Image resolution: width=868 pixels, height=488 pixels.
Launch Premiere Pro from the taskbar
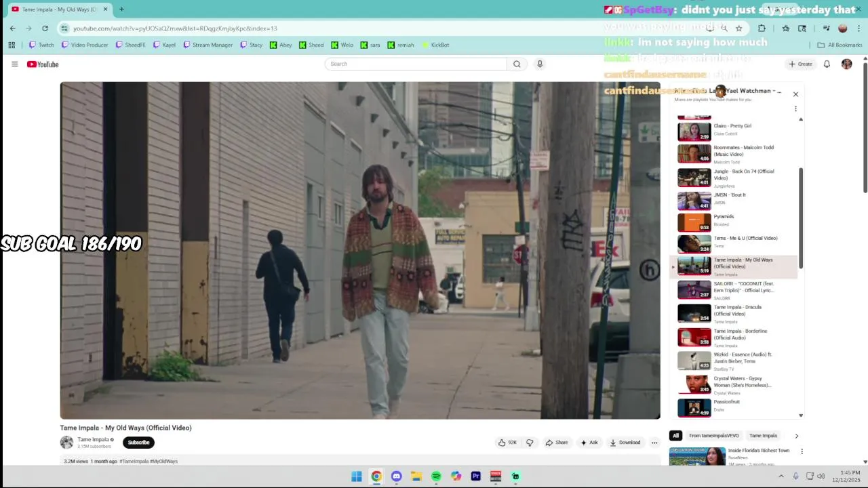point(476,476)
